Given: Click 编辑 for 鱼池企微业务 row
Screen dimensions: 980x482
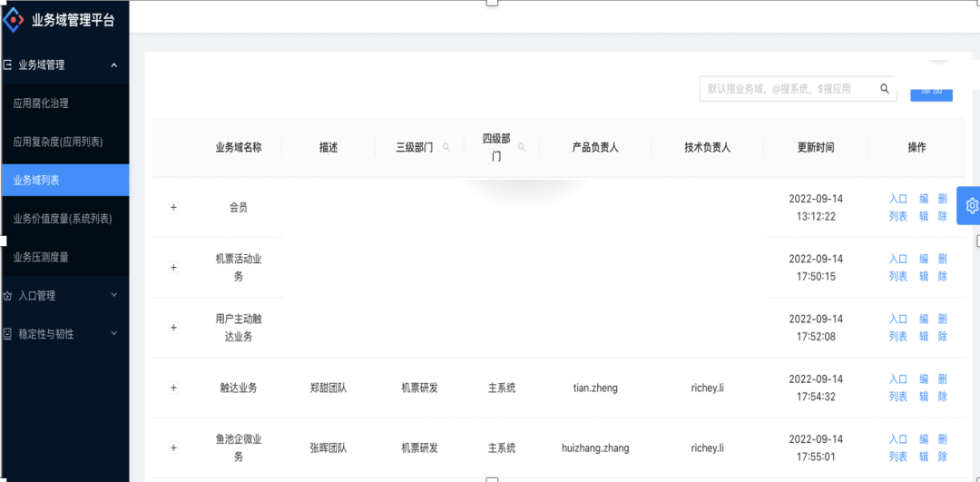Looking at the screenshot, I should (924, 448).
